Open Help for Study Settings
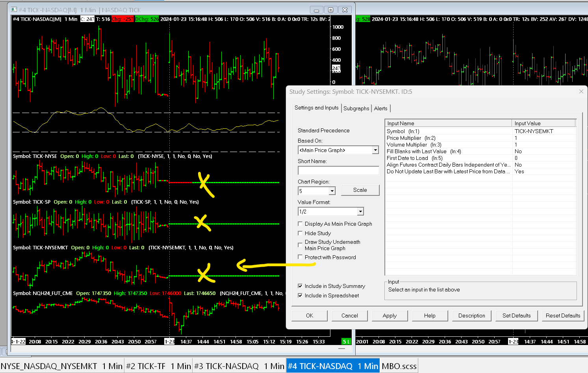This screenshot has height=373, width=588. coord(430,315)
